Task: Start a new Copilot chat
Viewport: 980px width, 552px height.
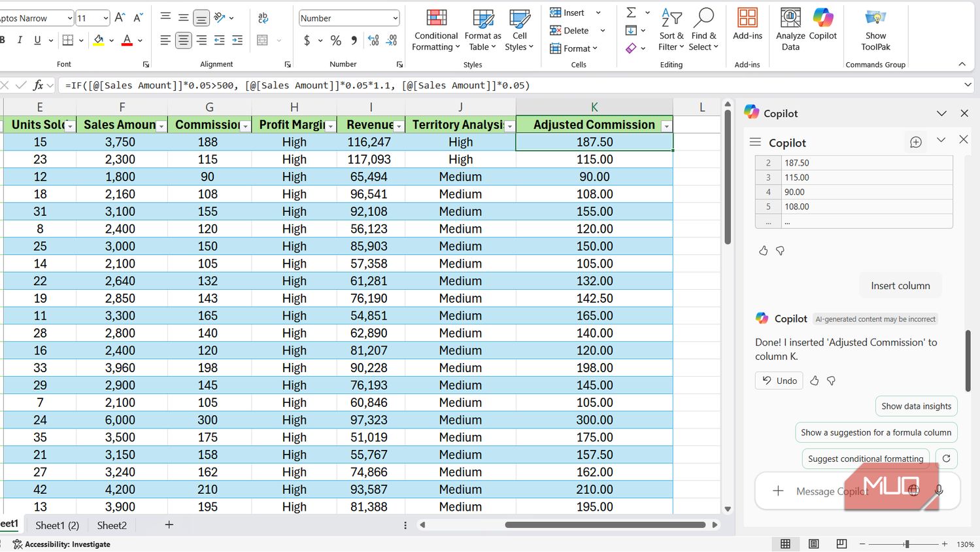Action: 916,143
